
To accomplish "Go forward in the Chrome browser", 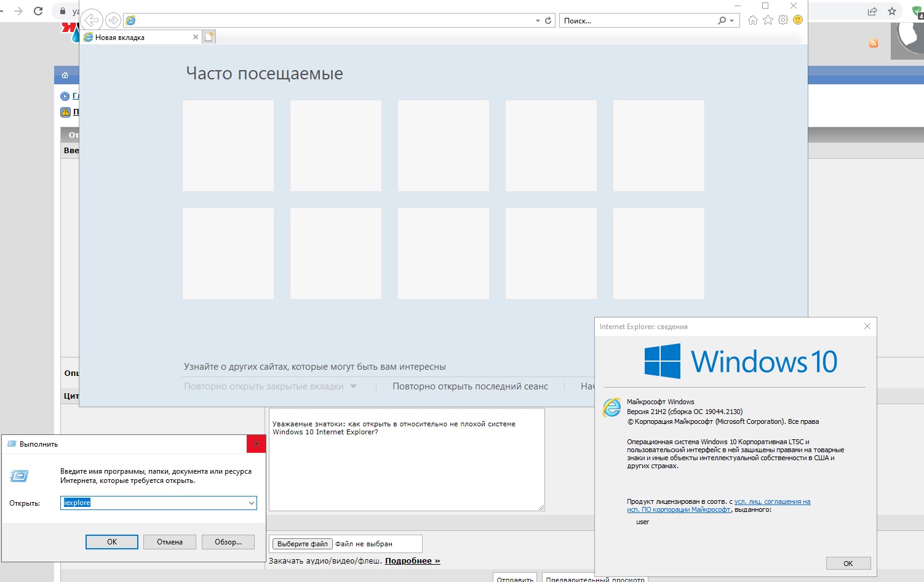I will [18, 11].
